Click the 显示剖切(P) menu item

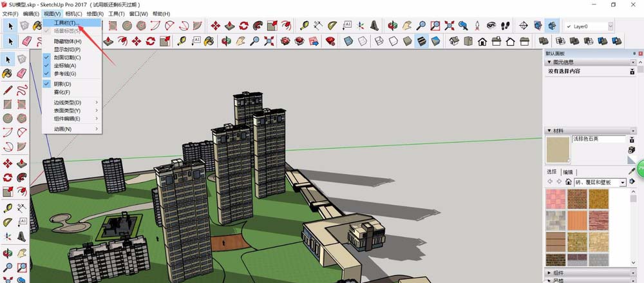point(72,50)
